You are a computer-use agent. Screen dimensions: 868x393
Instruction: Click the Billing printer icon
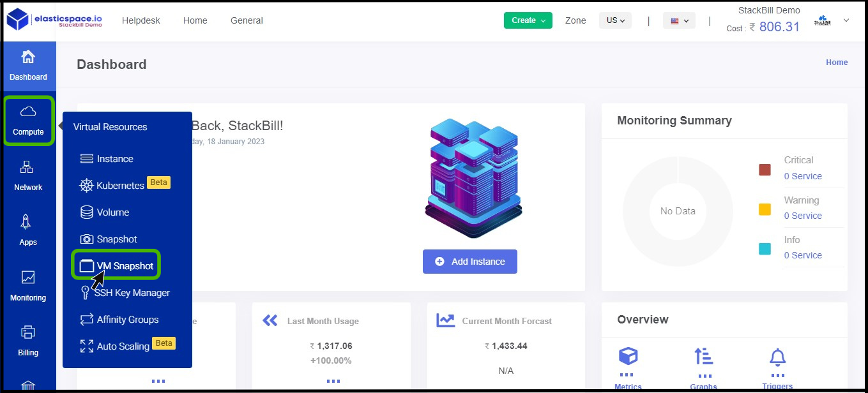click(x=28, y=333)
